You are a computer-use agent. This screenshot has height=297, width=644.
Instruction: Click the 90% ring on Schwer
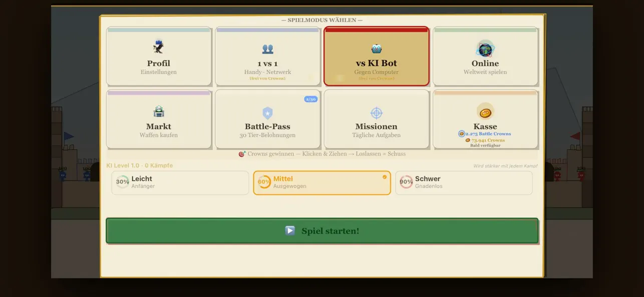click(406, 182)
